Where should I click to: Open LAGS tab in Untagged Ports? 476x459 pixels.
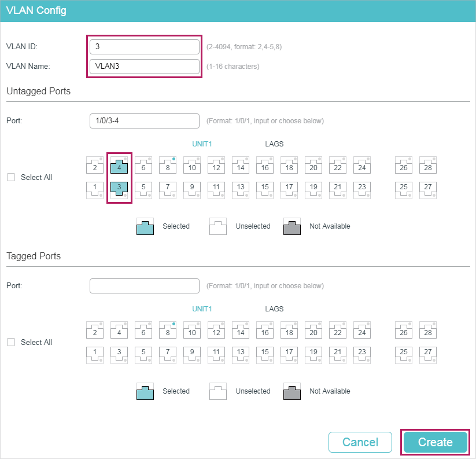[274, 144]
